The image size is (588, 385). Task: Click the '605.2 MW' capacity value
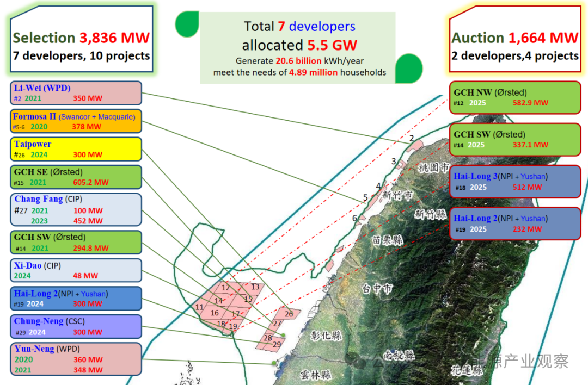click(x=91, y=182)
